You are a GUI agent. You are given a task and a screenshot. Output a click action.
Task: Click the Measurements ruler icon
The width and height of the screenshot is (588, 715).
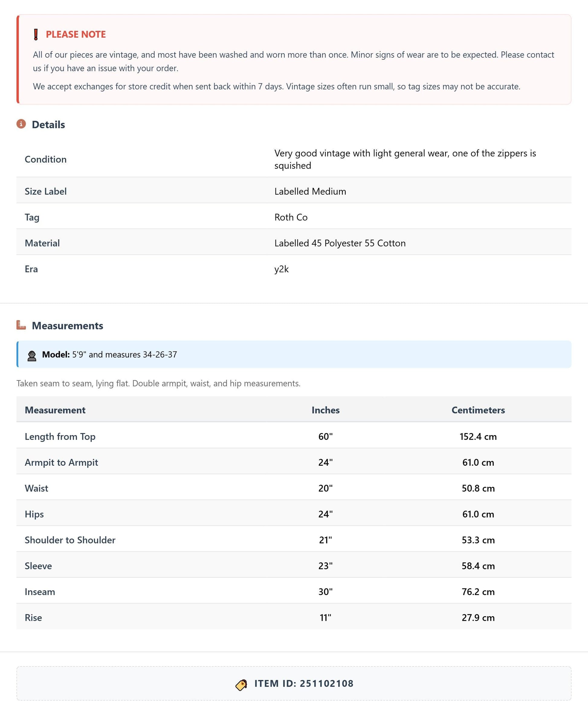[21, 325]
